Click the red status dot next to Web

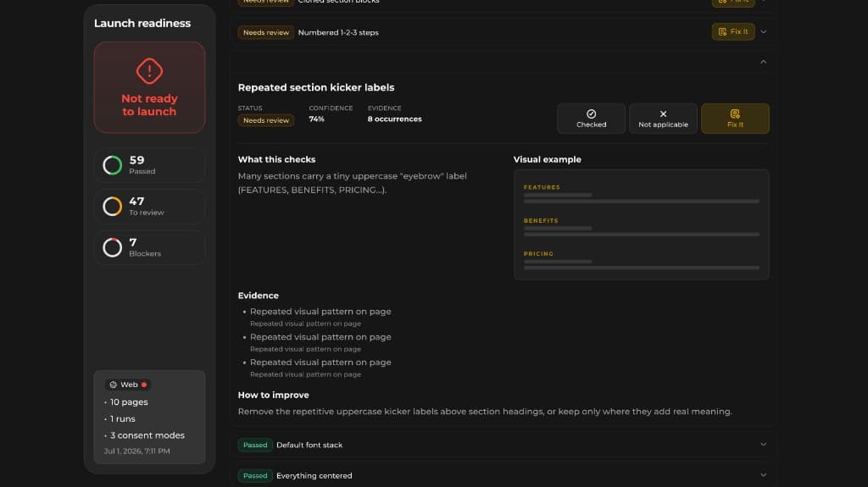144,385
